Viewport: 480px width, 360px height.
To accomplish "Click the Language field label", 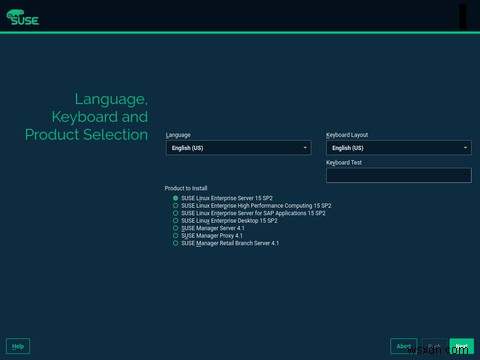I will point(178,135).
